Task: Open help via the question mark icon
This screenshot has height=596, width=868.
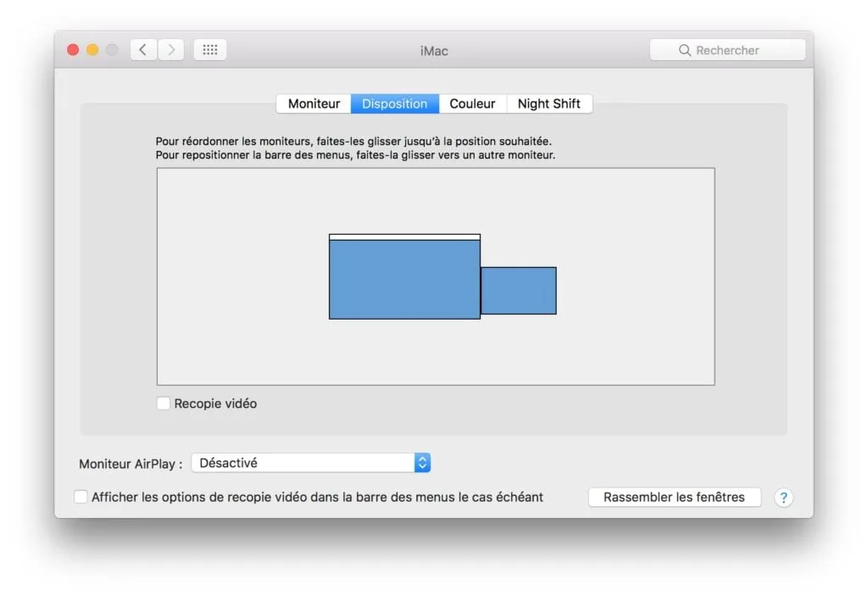Action: point(782,498)
